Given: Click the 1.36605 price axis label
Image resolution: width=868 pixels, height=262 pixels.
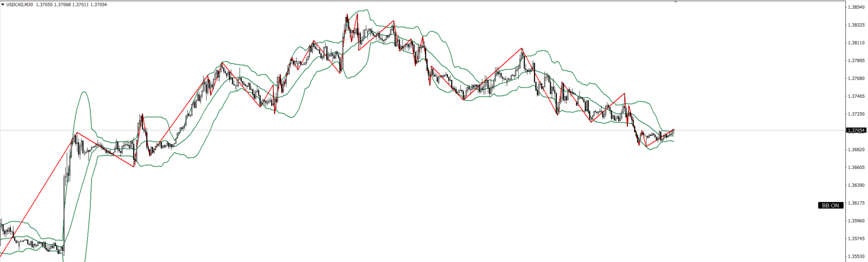Looking at the screenshot, I should point(855,168).
